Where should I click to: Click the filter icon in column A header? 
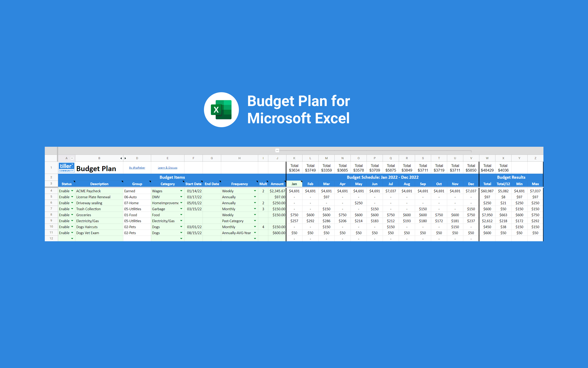tap(72, 158)
